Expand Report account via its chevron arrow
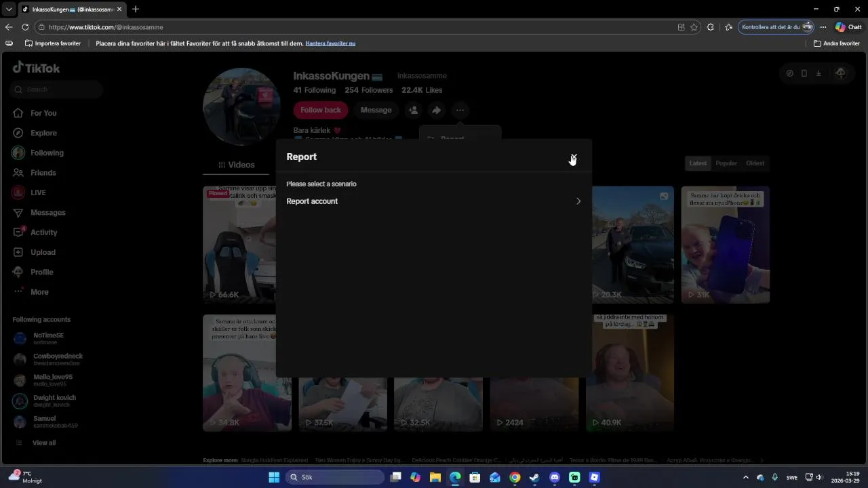 [578, 201]
